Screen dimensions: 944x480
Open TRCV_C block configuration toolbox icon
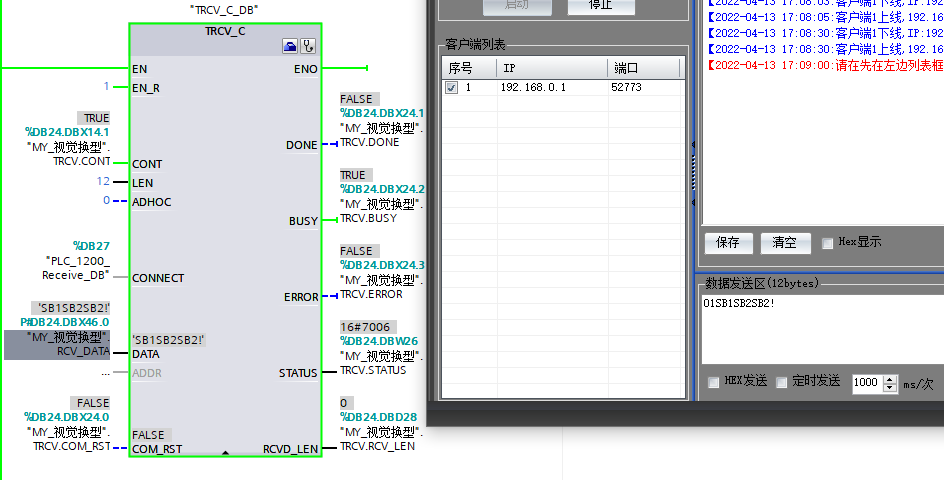pos(290,46)
